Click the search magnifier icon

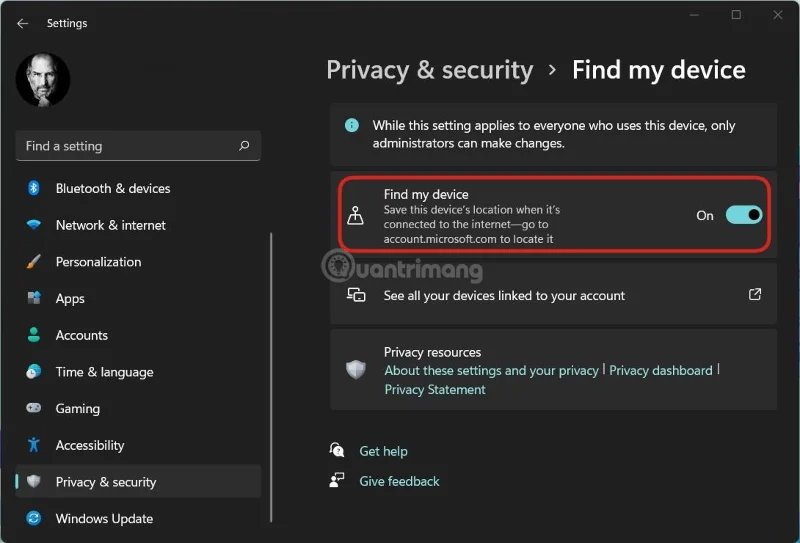[244, 146]
